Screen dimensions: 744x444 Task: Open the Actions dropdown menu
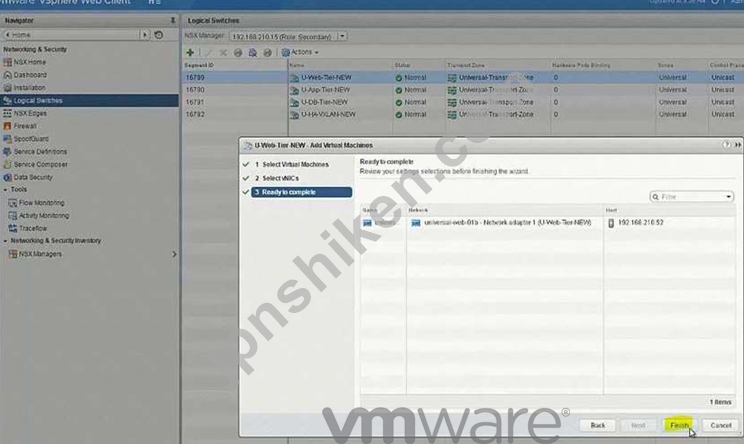coord(300,52)
